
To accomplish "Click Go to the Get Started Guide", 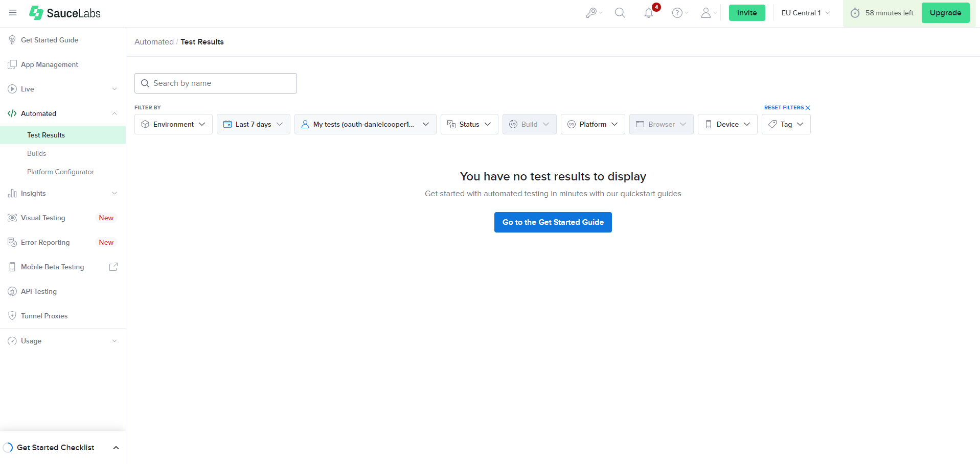I will tap(553, 222).
